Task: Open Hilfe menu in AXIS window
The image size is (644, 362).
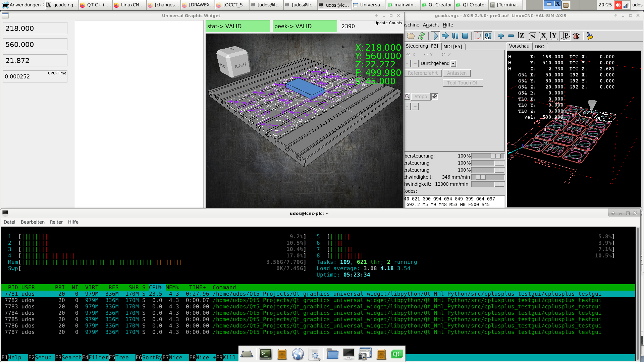Action: [448, 25]
